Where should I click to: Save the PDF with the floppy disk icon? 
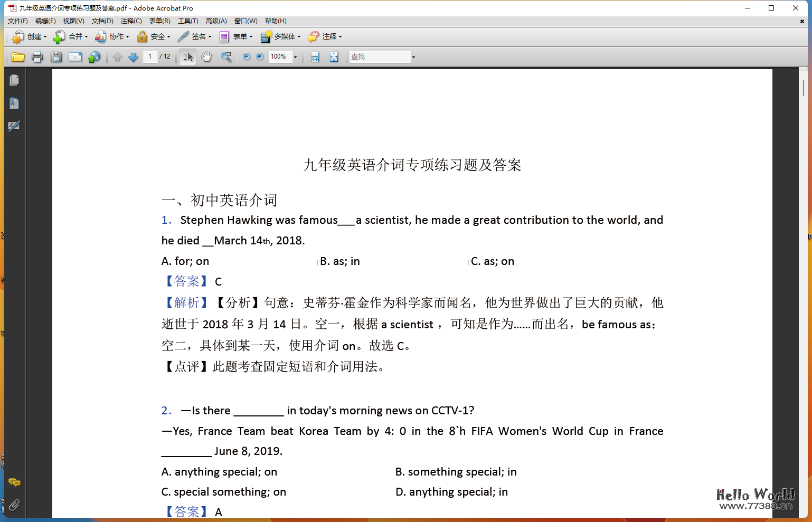[x=56, y=57]
